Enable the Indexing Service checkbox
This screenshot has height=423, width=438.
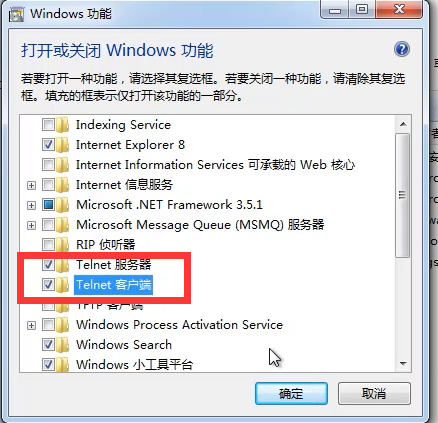pyautogui.click(x=48, y=125)
